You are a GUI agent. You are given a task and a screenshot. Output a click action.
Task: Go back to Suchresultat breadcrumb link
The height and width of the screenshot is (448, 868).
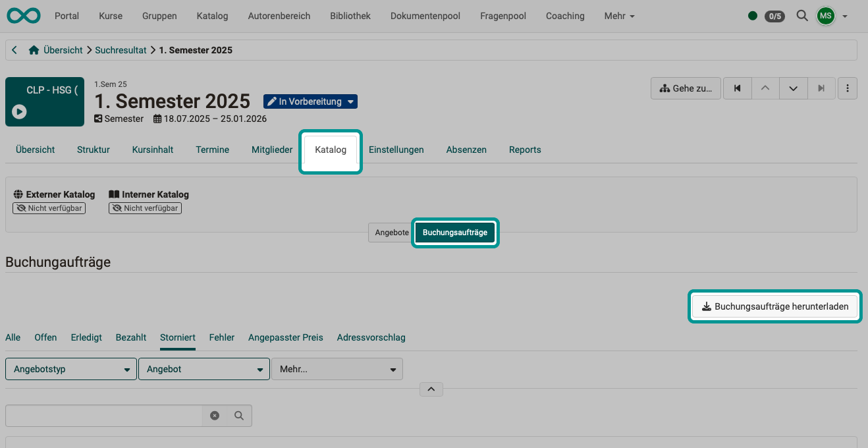coord(121,50)
